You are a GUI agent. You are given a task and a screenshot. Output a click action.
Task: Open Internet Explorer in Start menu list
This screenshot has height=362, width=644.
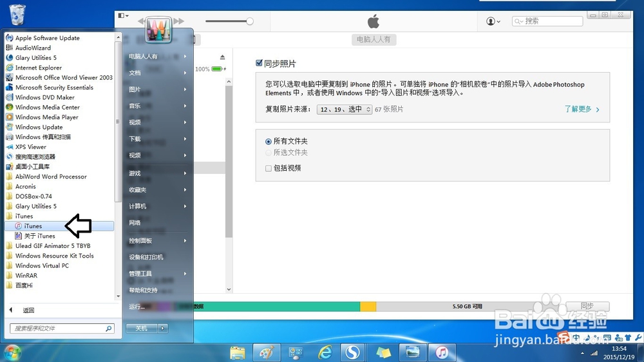[x=33, y=68]
